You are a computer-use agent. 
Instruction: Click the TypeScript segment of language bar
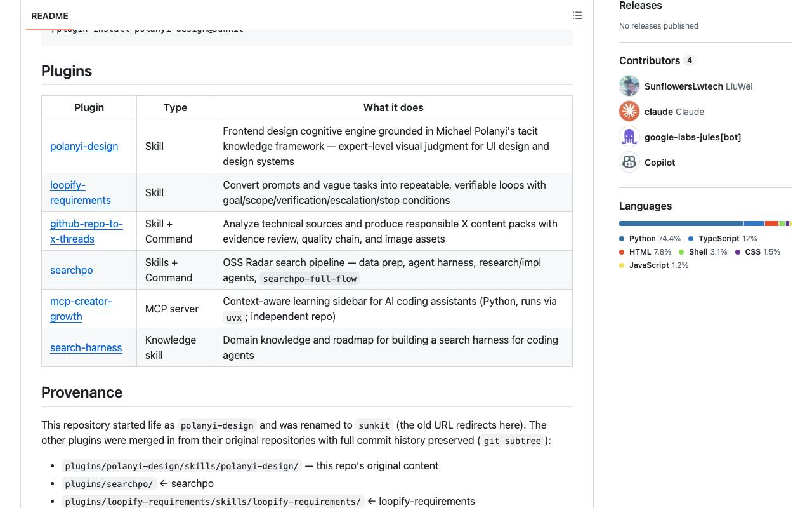click(754, 224)
